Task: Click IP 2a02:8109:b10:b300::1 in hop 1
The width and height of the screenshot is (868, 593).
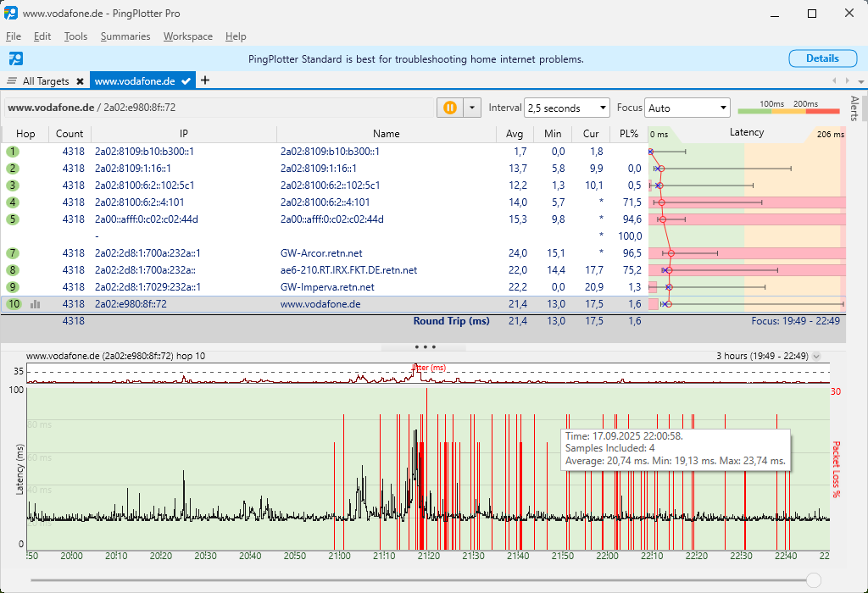Action: pyautogui.click(x=144, y=152)
